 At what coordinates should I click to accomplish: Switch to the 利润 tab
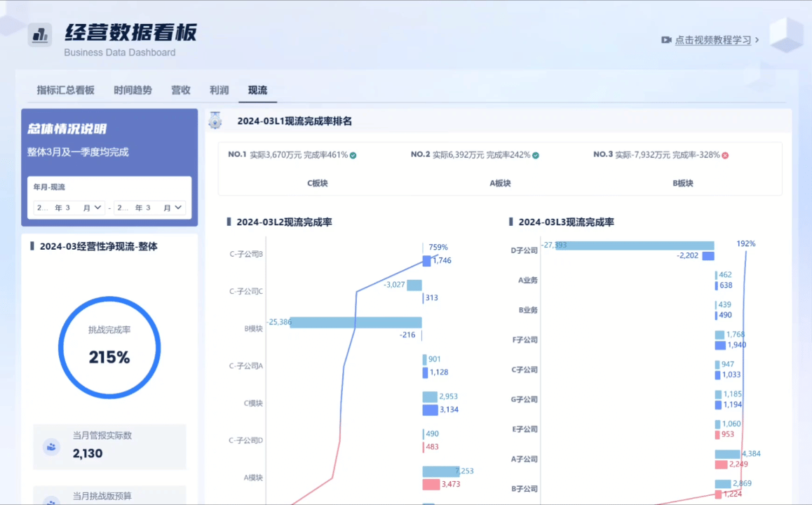[219, 90]
